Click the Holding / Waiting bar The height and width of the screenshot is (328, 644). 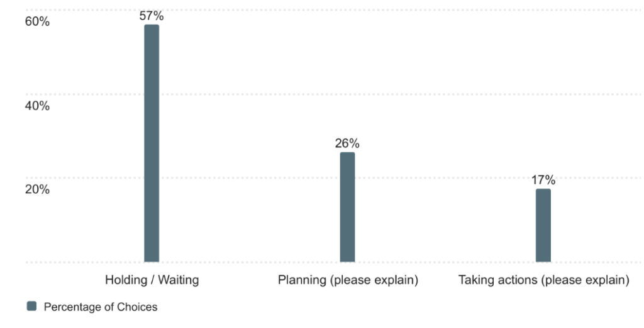tap(152, 144)
